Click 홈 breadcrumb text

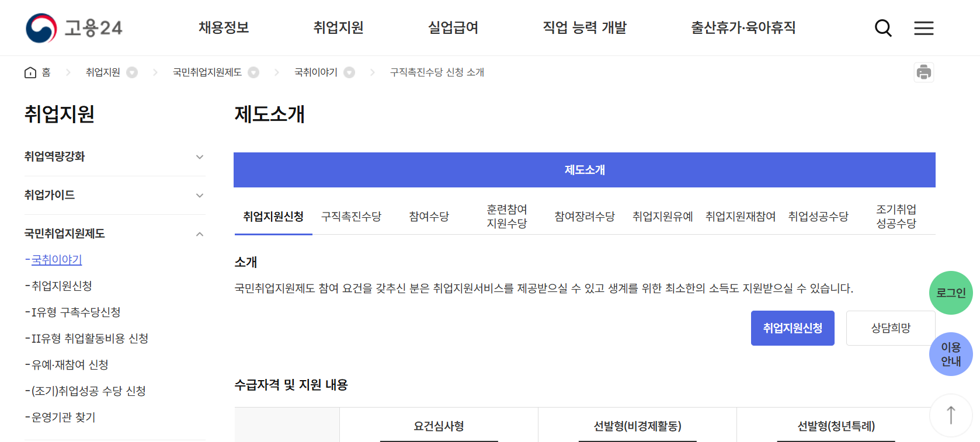(x=46, y=72)
